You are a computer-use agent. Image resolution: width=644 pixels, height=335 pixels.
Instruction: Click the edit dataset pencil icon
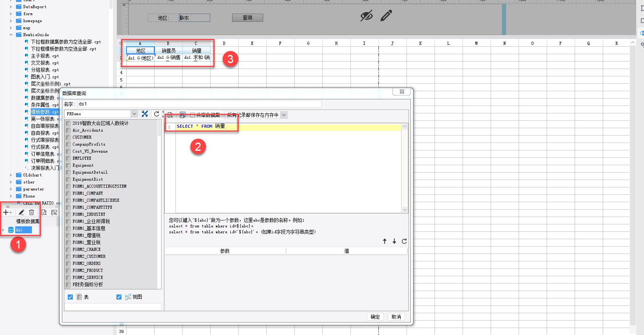(x=21, y=212)
